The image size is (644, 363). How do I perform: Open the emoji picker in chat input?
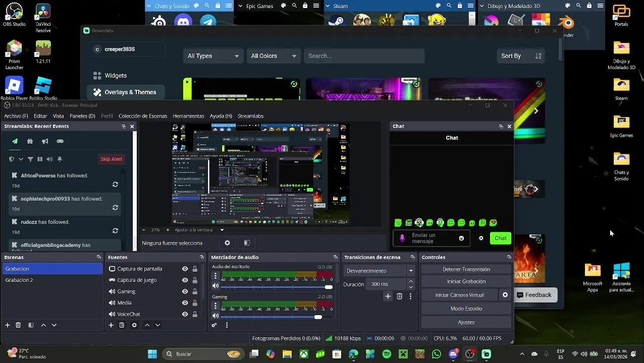pos(461,238)
